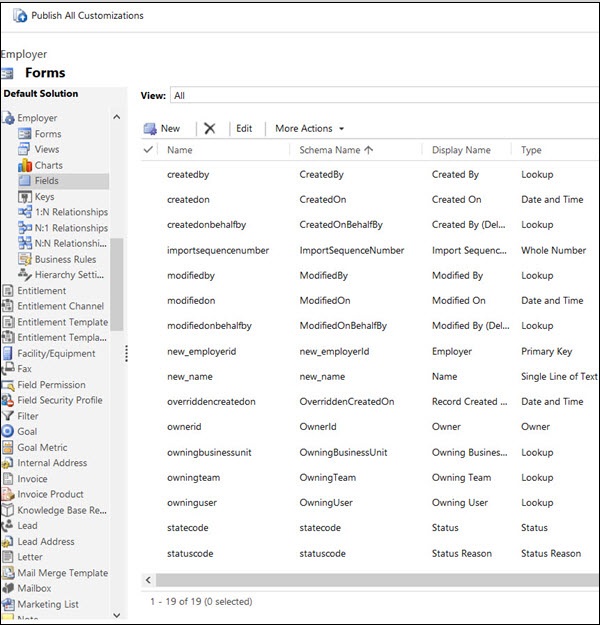The width and height of the screenshot is (600, 625).
Task: Click the Edit button
Action: [x=243, y=129]
